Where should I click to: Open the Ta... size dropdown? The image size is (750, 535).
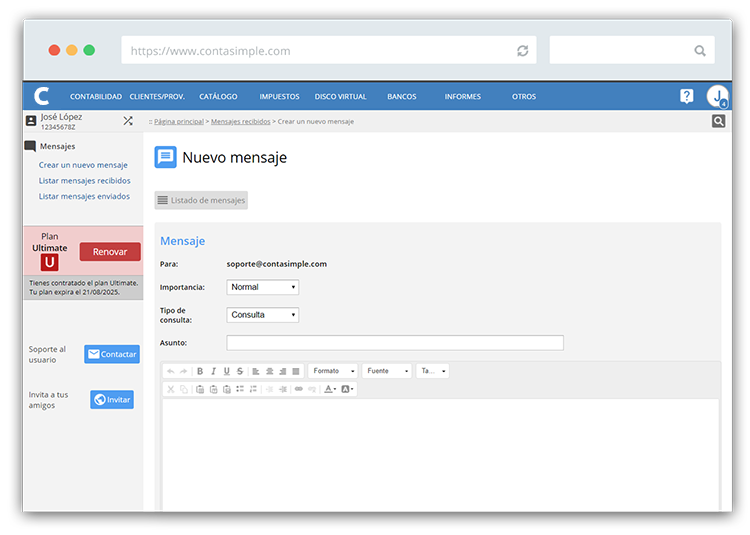coord(433,371)
